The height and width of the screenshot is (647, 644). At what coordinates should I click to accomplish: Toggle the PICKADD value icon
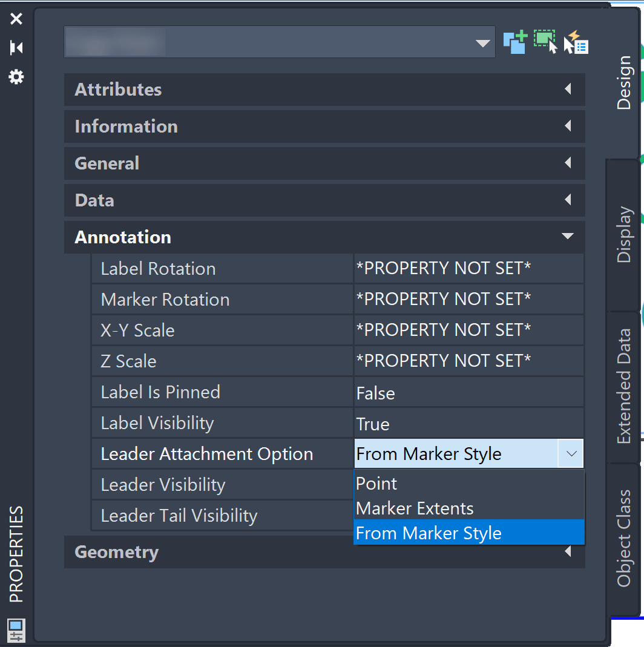point(515,42)
